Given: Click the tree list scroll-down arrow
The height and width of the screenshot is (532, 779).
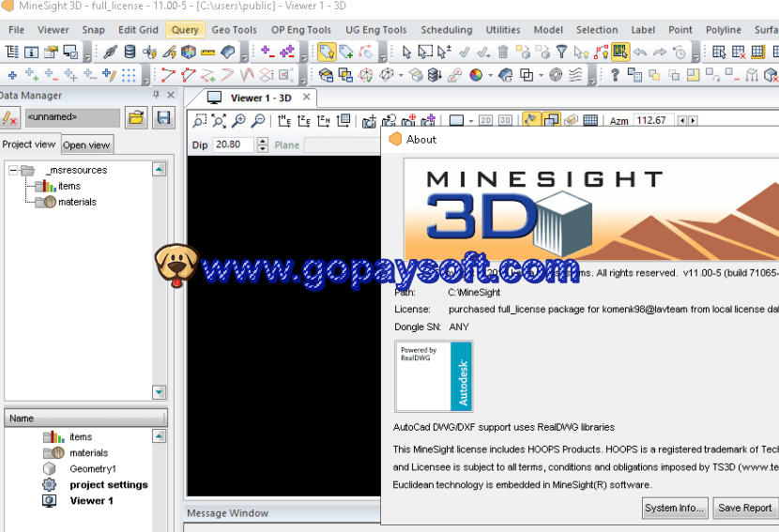Looking at the screenshot, I should click(159, 392).
